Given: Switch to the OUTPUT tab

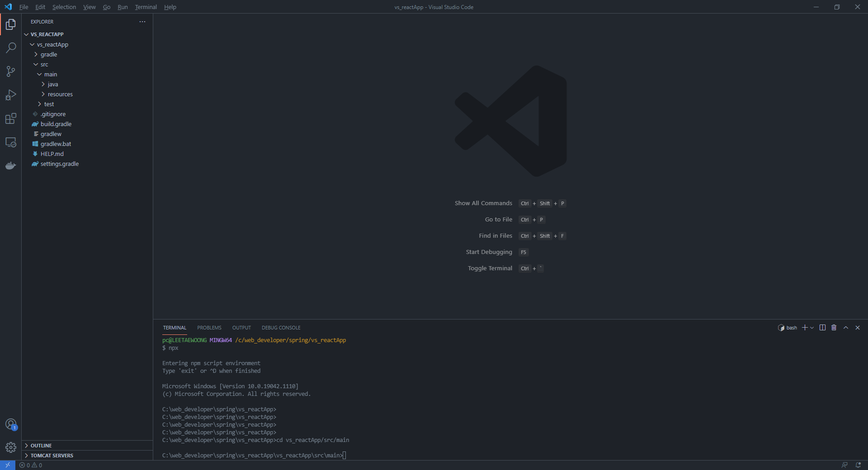Looking at the screenshot, I should pos(241,328).
